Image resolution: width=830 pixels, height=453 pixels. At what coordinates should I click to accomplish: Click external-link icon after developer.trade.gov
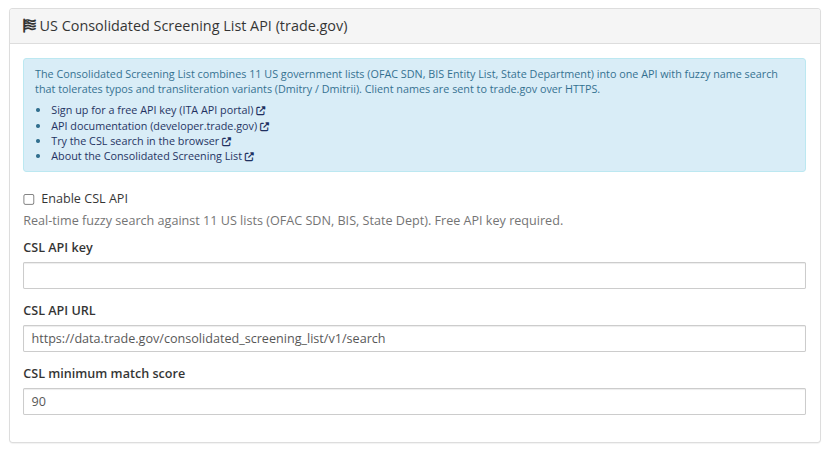coord(265,126)
